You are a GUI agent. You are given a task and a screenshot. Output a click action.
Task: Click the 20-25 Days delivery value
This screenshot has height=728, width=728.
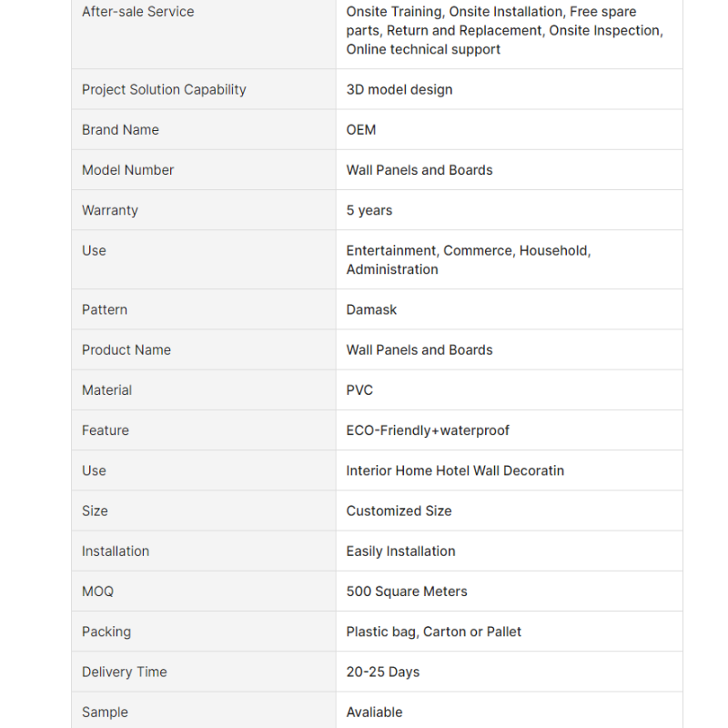click(382, 672)
